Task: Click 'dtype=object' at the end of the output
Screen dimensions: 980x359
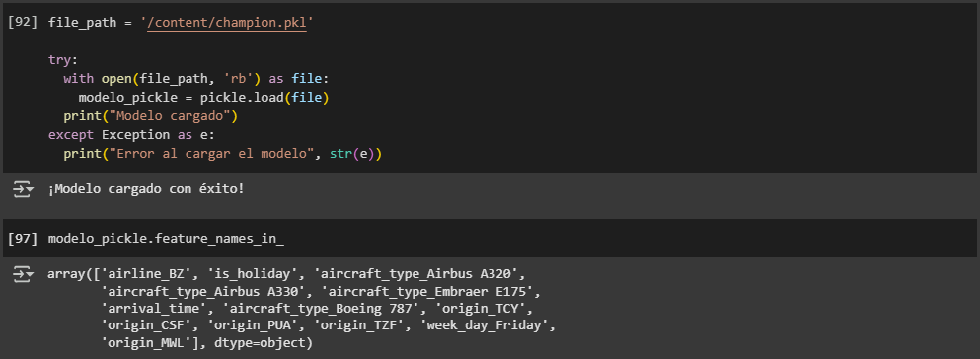Action: tap(260, 343)
